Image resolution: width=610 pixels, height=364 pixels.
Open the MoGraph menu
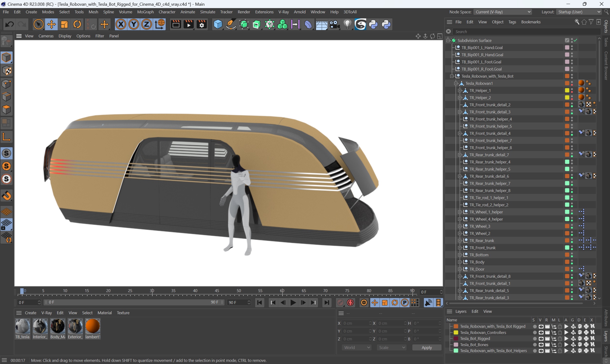tap(145, 12)
